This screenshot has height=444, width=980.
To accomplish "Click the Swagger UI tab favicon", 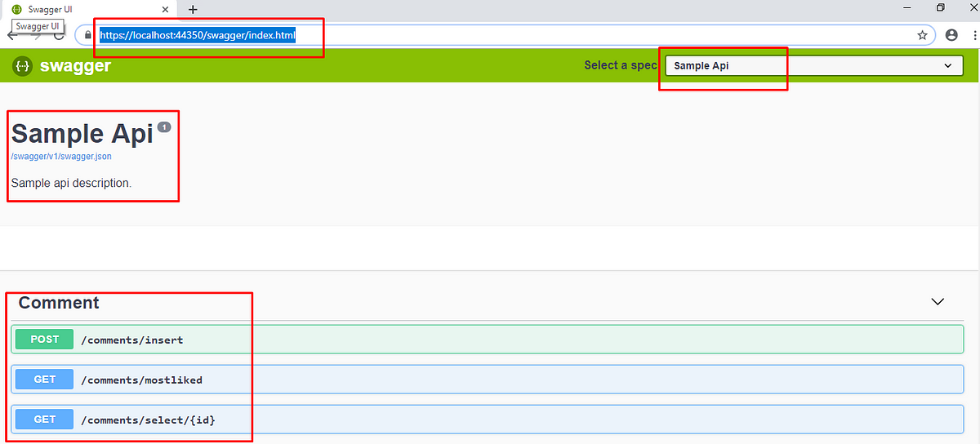I will [x=16, y=10].
